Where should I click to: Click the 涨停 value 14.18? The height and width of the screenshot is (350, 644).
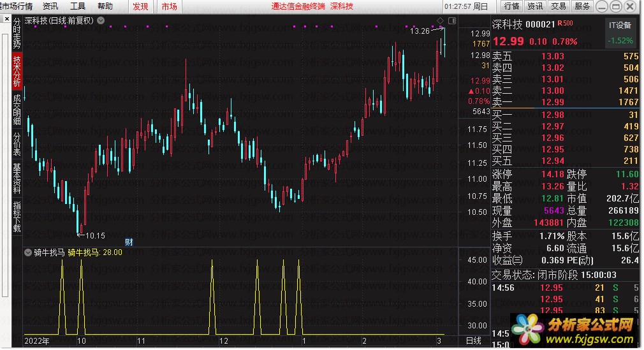552,174
